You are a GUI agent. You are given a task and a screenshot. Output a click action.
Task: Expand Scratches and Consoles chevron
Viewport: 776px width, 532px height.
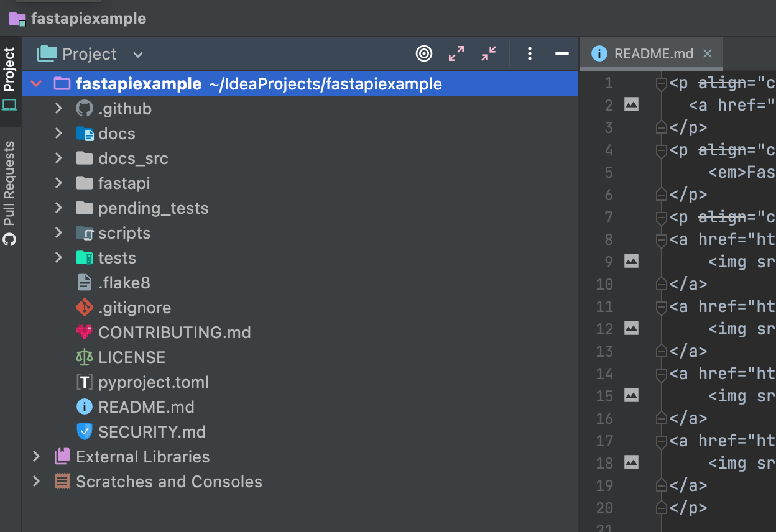tap(36, 482)
